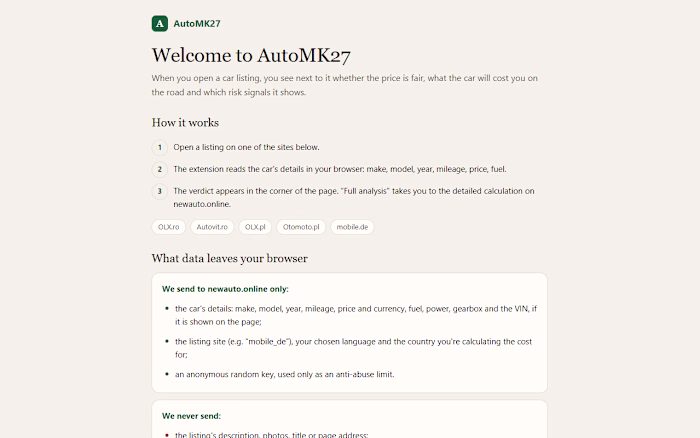This screenshot has width=700, height=438.
Task: Click the "How it works" heading
Action: point(185,123)
